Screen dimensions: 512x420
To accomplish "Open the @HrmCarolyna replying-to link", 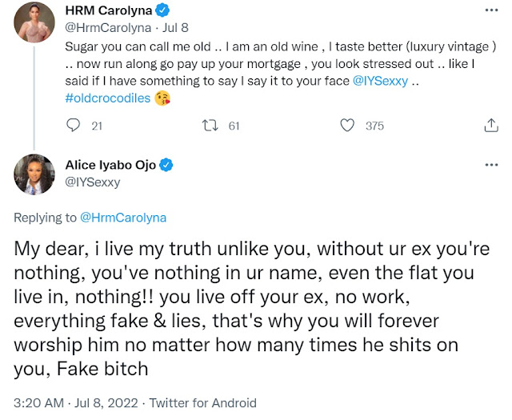I will coord(126,217).
